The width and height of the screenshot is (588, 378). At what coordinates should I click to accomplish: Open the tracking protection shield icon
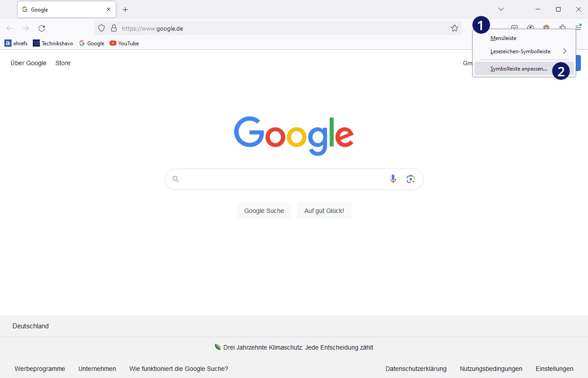[x=101, y=28]
